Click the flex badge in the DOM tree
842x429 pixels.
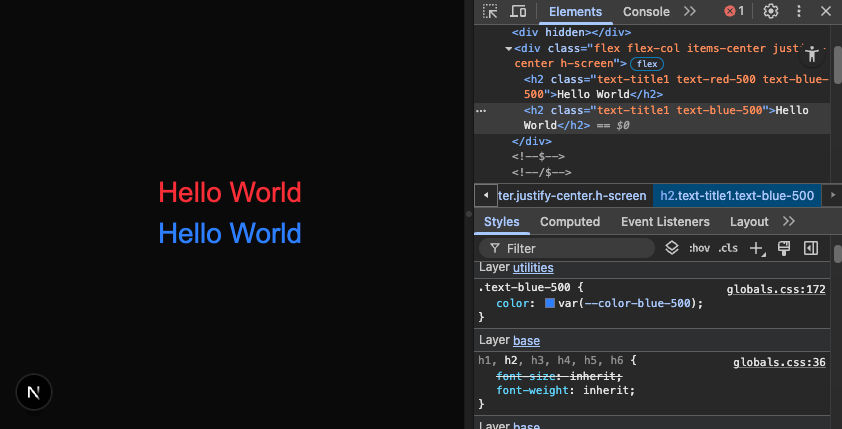[647, 64]
